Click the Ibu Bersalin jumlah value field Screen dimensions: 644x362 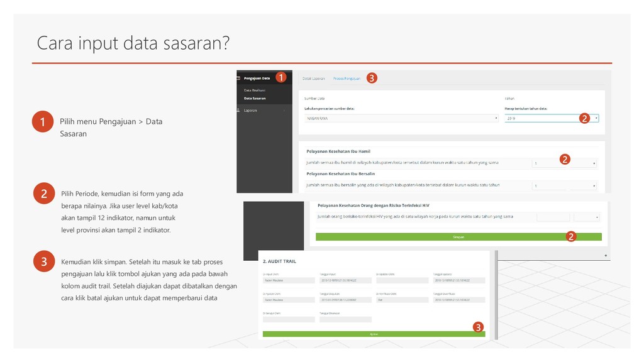pyautogui.click(x=550, y=186)
